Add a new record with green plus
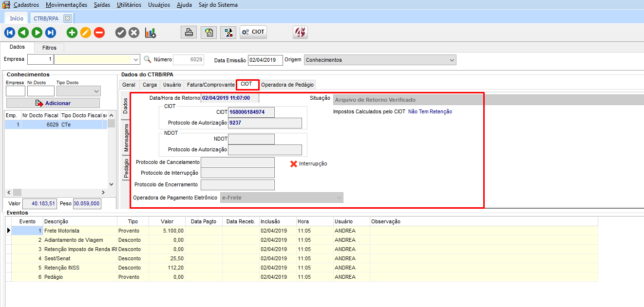 [72, 33]
